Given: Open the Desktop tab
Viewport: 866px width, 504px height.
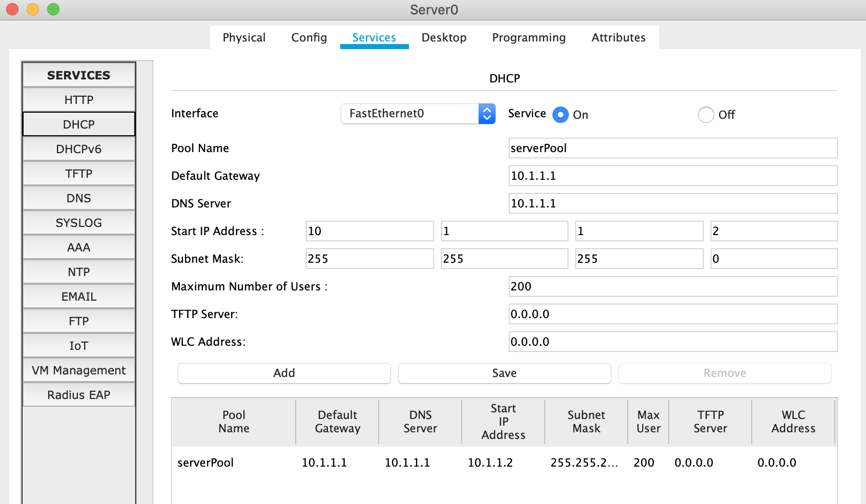Looking at the screenshot, I should tap(444, 38).
